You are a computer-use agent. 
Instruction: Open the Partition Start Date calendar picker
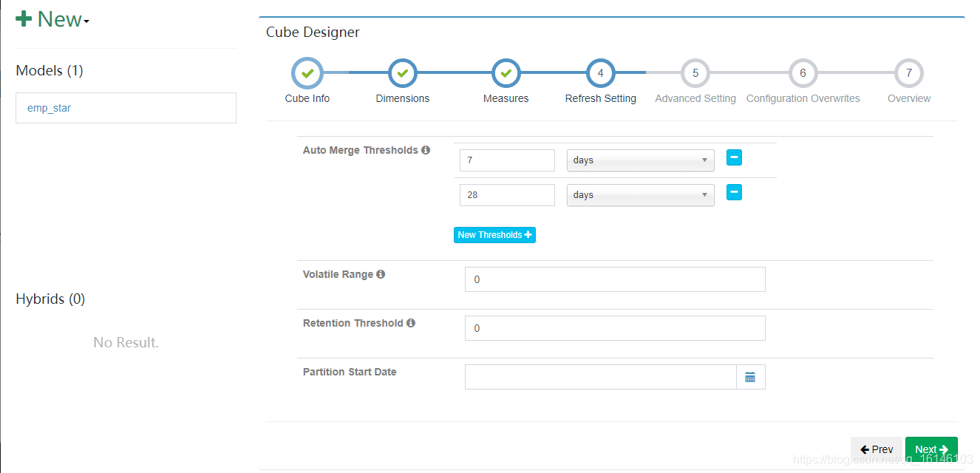tap(750, 377)
